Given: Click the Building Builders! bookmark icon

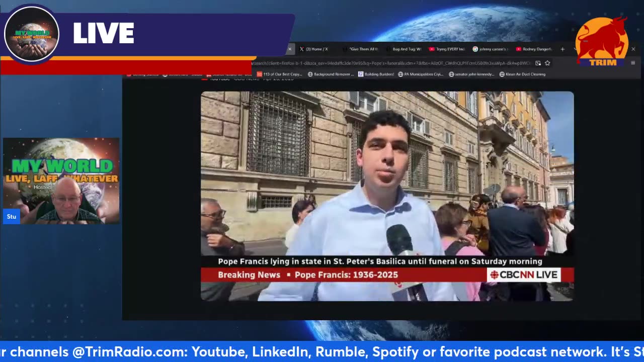Looking at the screenshot, I should [361, 74].
